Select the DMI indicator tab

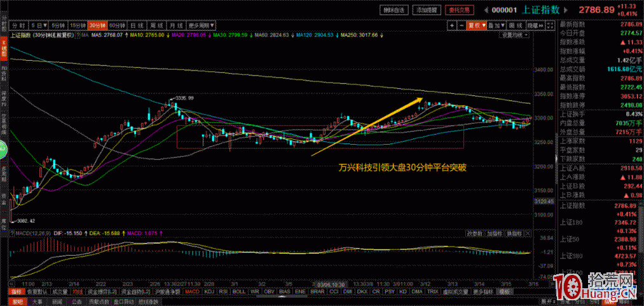point(348,291)
